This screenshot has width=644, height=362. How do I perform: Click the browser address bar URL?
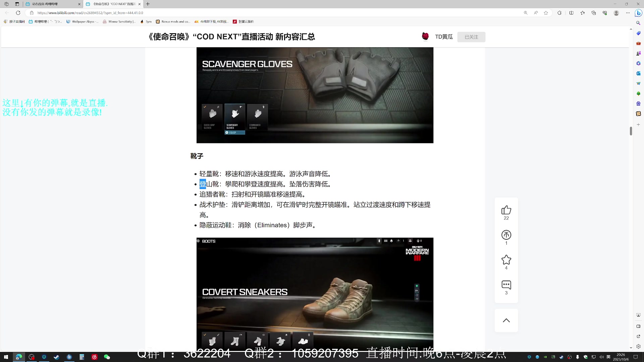click(x=90, y=13)
